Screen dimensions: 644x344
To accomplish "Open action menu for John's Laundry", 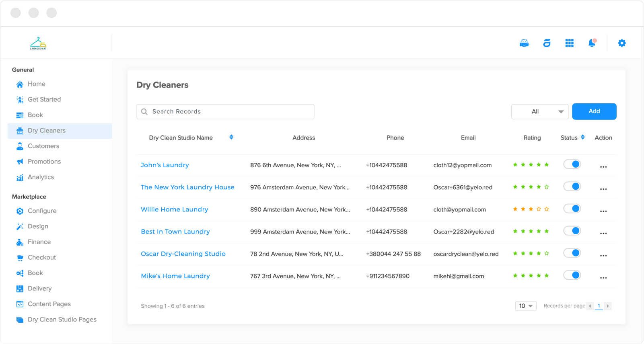I will coord(603,166).
